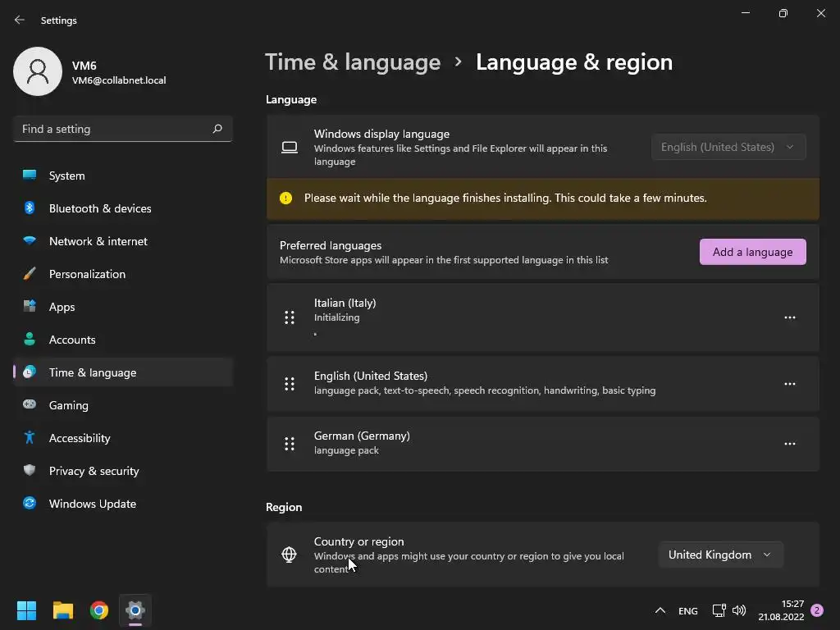Click the Privacy & security shield icon
This screenshot has width=840, height=630.
[30, 470]
